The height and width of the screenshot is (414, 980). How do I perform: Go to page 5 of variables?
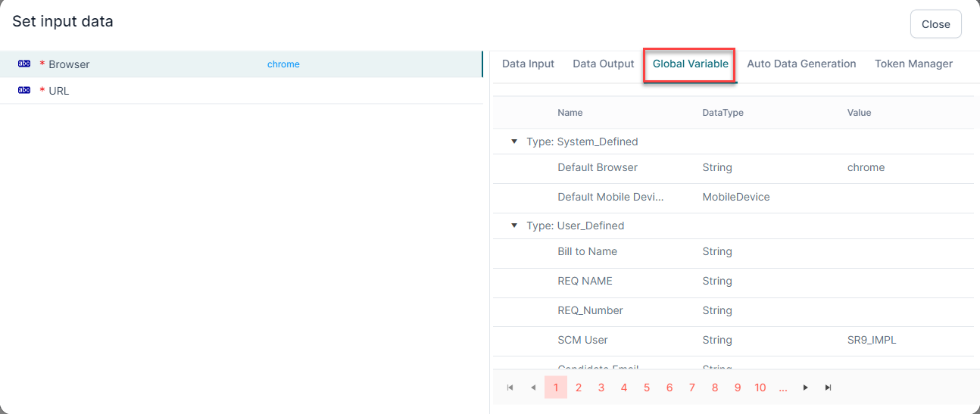tap(647, 388)
